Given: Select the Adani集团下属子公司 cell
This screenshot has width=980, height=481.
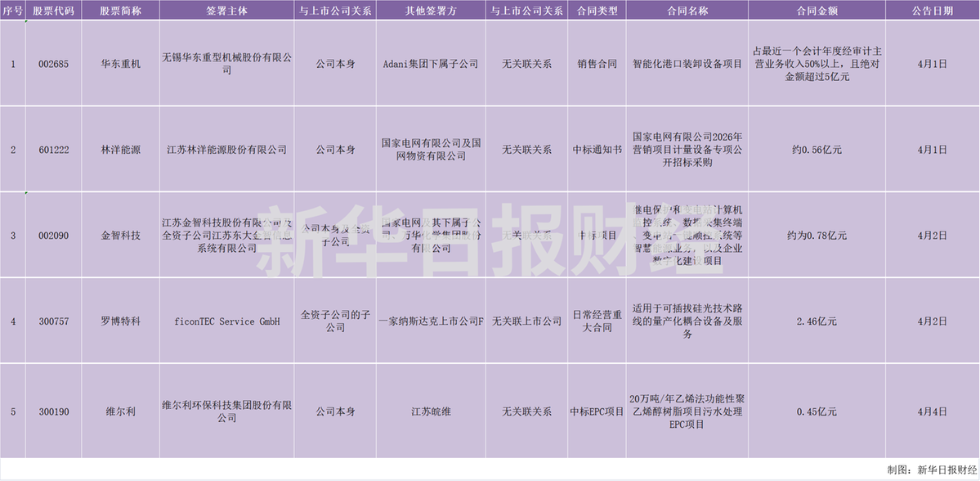Looking at the screenshot, I should point(431,64).
